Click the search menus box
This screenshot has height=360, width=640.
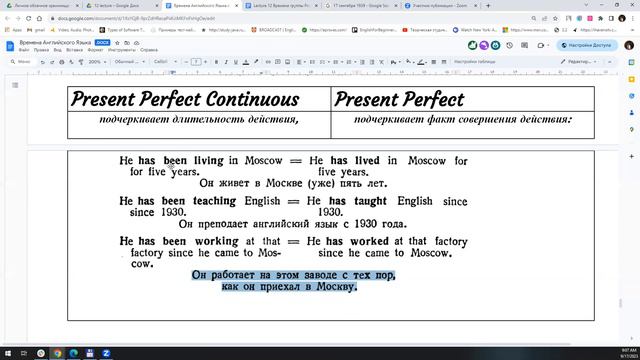tap(22, 62)
